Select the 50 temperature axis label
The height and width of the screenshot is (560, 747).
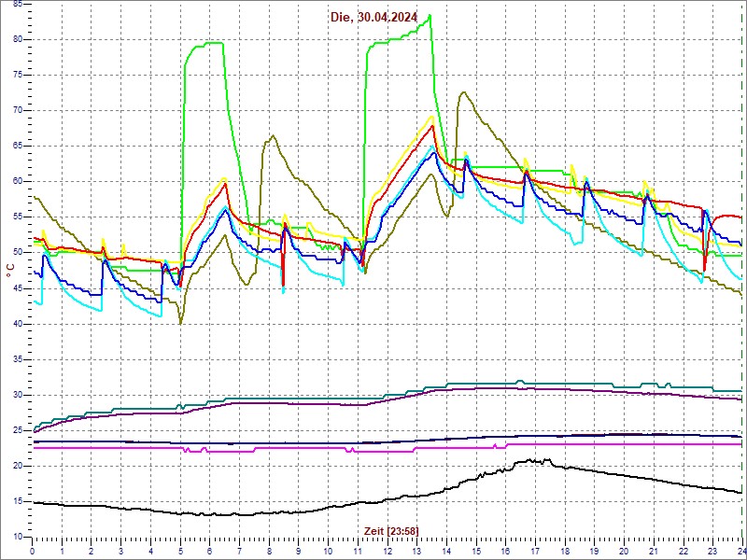tap(18, 253)
